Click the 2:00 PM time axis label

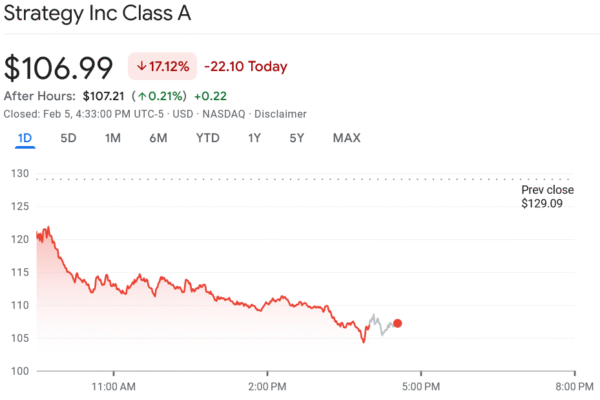coord(267,385)
